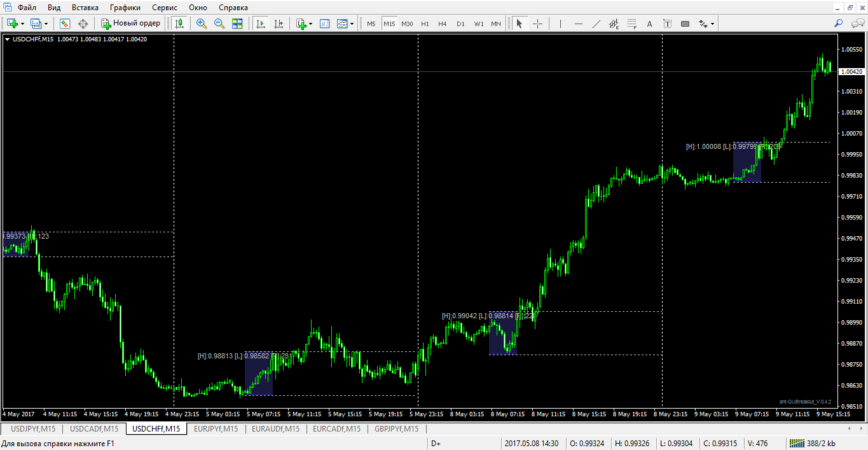Open the Сервис menu
868x450 pixels.
click(x=165, y=8)
